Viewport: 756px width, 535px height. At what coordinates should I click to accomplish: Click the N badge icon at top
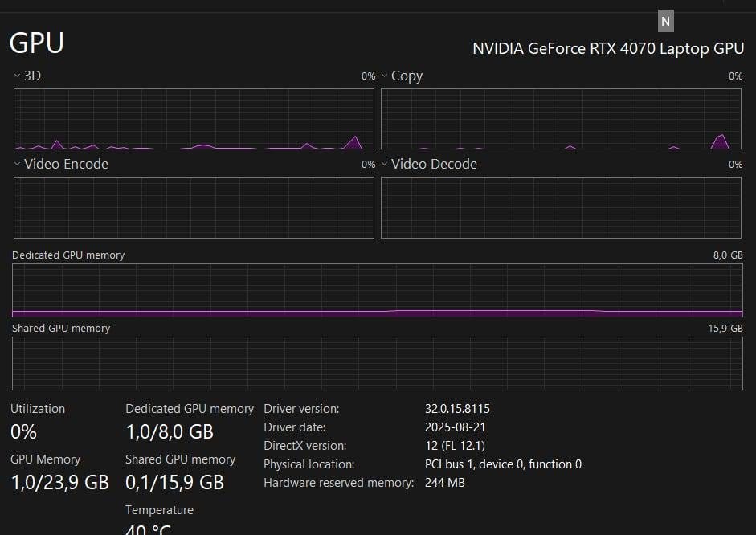click(665, 22)
